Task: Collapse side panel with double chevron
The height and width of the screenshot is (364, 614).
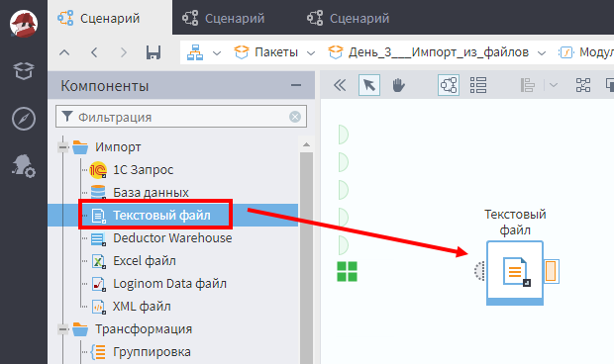Action: pyautogui.click(x=340, y=85)
